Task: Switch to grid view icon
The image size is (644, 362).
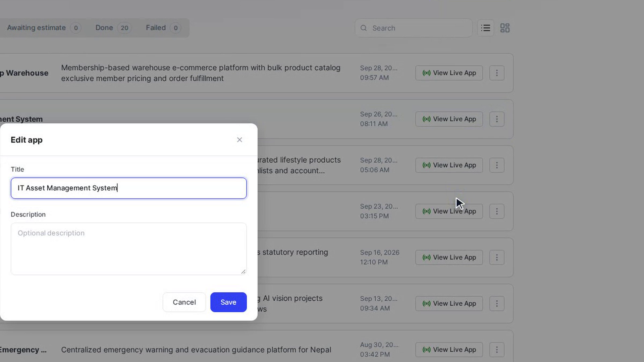Action: 505,28
